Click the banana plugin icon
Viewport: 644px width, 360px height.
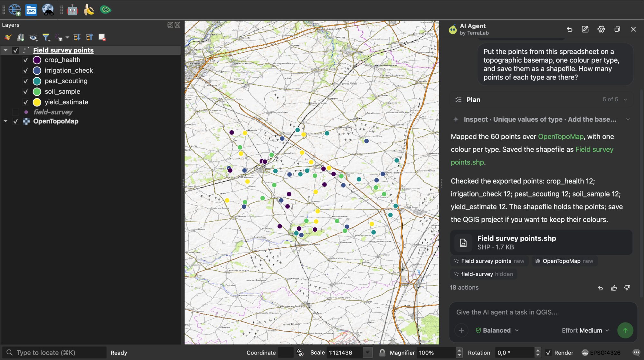pyautogui.click(x=89, y=10)
